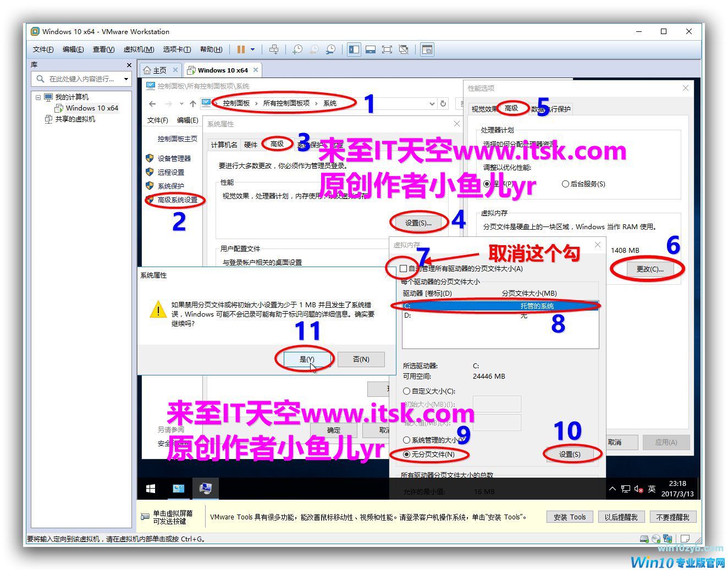Image resolution: width=728 pixels, height=570 pixels.
Task: Switch to 硬件 tab in System Properties
Action: [x=251, y=145]
